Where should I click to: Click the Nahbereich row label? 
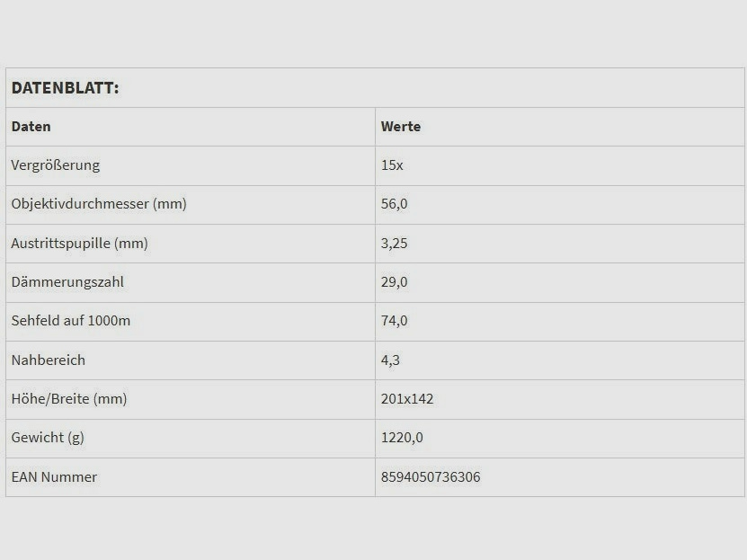point(49,360)
